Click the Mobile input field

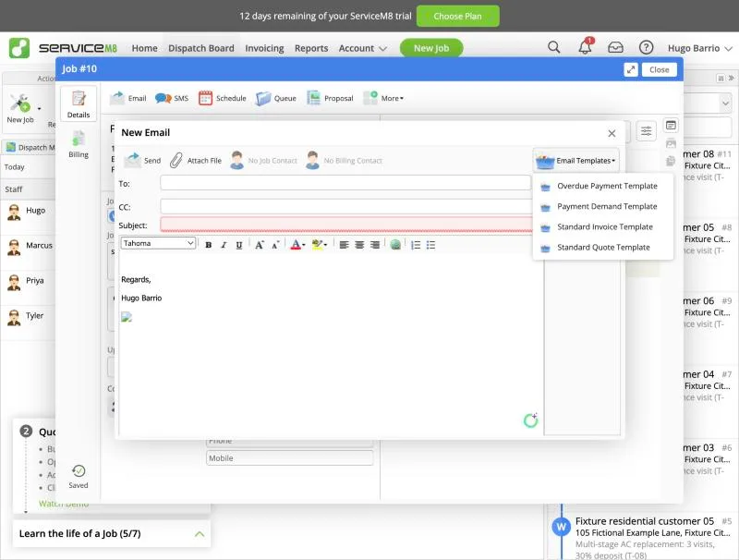[x=289, y=458]
